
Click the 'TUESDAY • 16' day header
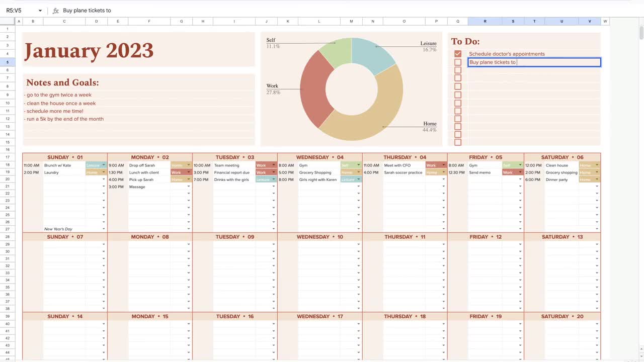[235, 316]
